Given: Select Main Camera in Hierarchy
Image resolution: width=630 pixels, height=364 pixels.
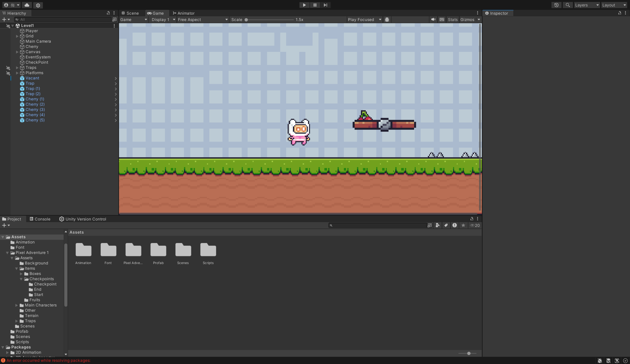Looking at the screenshot, I should tap(38, 41).
